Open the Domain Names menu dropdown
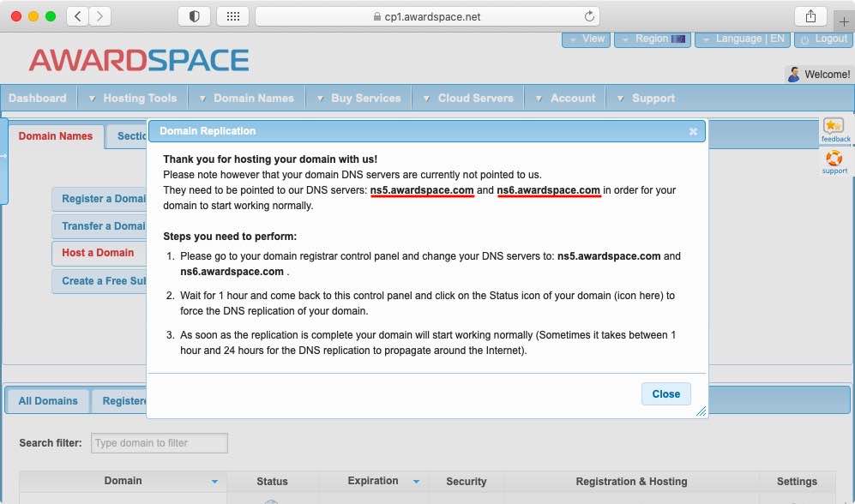The width and height of the screenshot is (855, 504). point(253,98)
